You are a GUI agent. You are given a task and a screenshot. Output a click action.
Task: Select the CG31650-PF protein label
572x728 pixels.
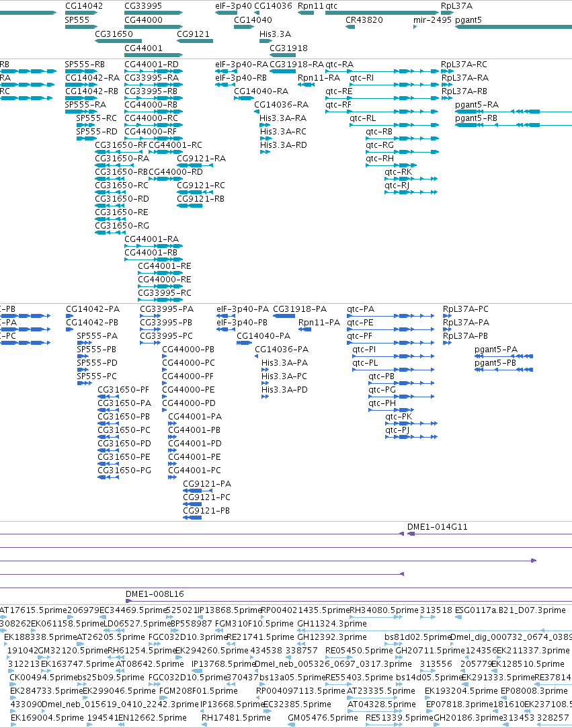(x=124, y=389)
